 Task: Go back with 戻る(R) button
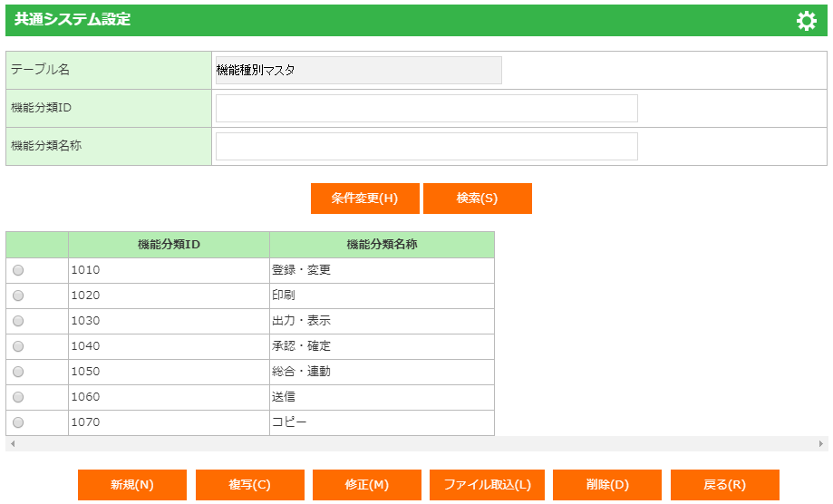[x=724, y=484]
